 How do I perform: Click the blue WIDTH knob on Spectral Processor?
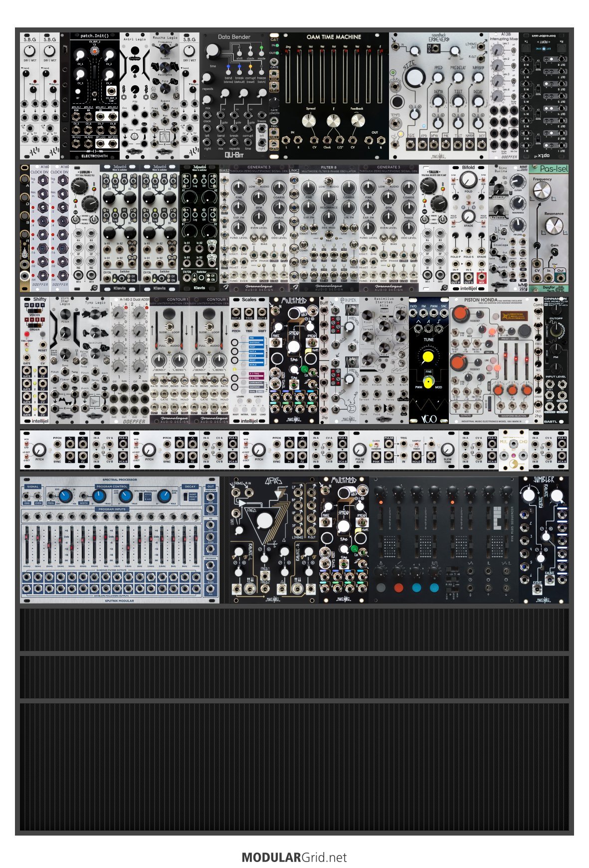pyautogui.click(x=99, y=496)
